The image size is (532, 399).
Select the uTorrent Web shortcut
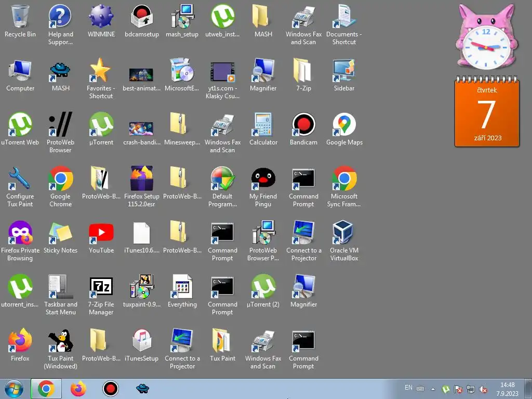pos(20,124)
